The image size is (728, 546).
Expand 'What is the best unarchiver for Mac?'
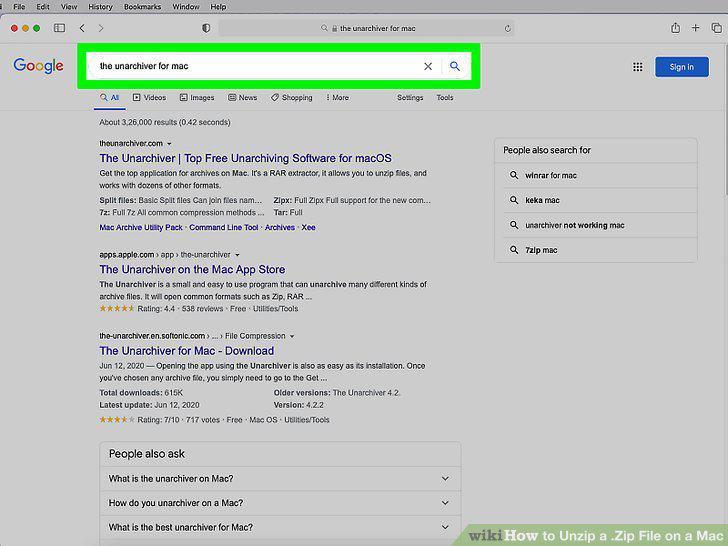click(x=280, y=527)
